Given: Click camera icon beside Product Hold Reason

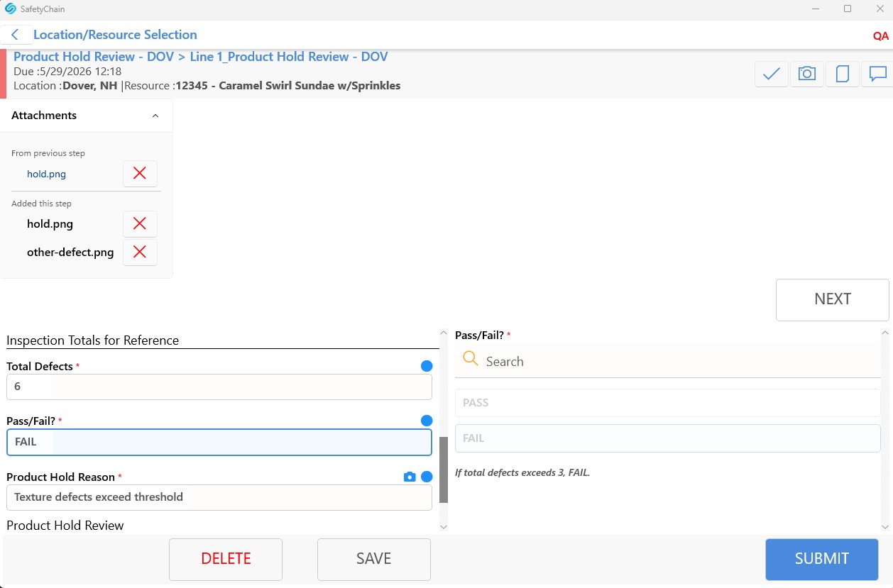Looking at the screenshot, I should tap(410, 477).
